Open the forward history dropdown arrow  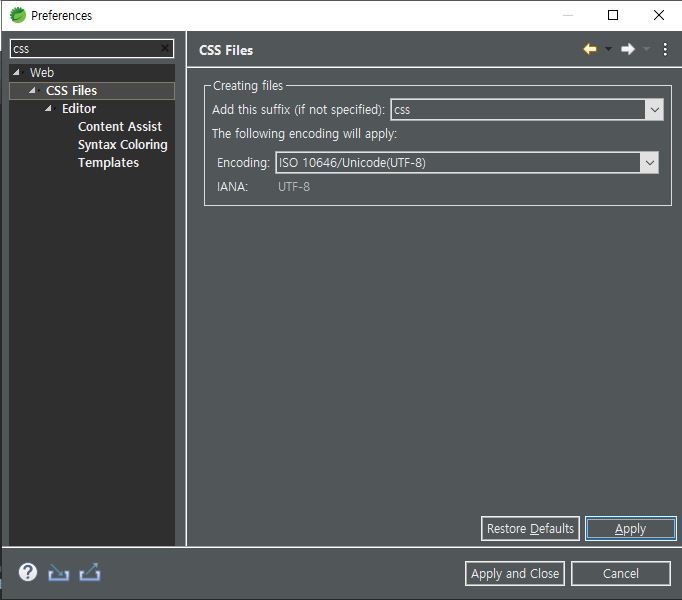(x=646, y=50)
